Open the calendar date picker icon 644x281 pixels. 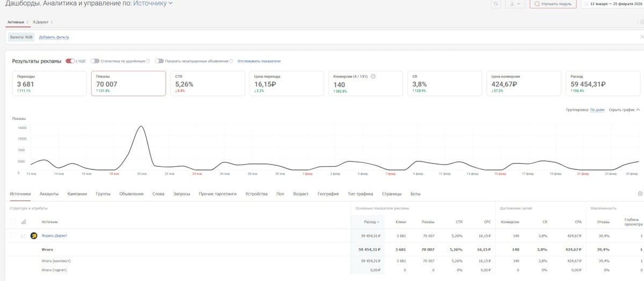586,4
